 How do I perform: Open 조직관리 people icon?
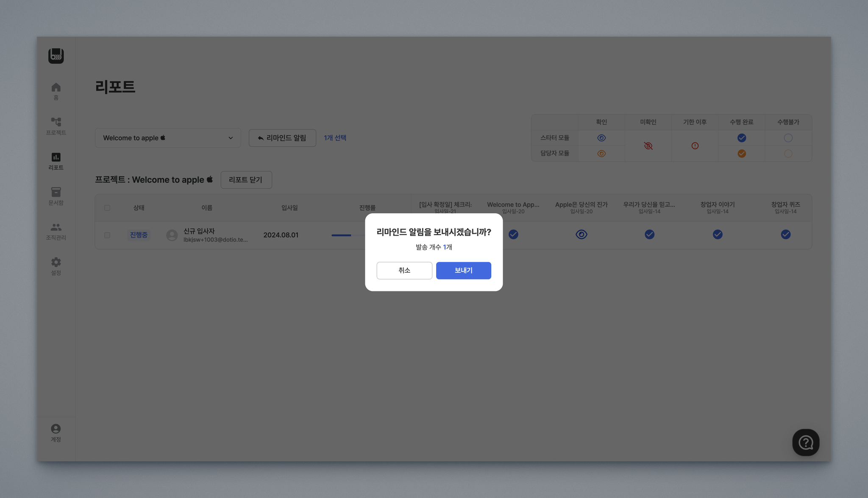coord(56,227)
